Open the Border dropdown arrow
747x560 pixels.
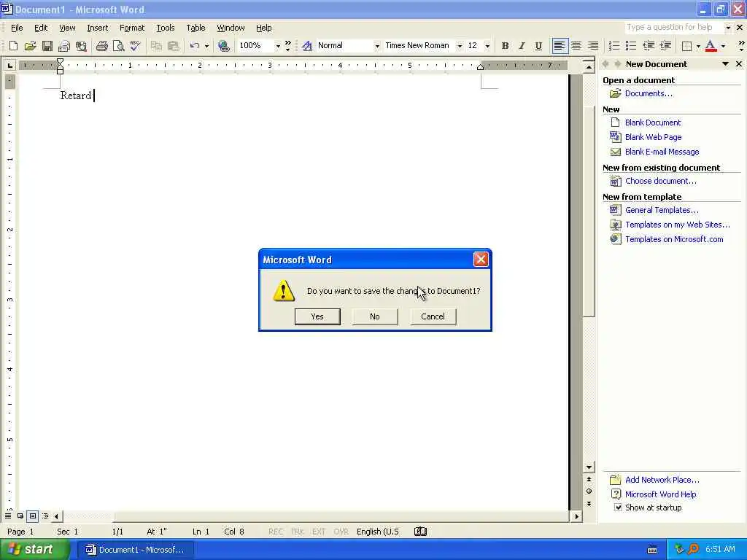pos(698,46)
